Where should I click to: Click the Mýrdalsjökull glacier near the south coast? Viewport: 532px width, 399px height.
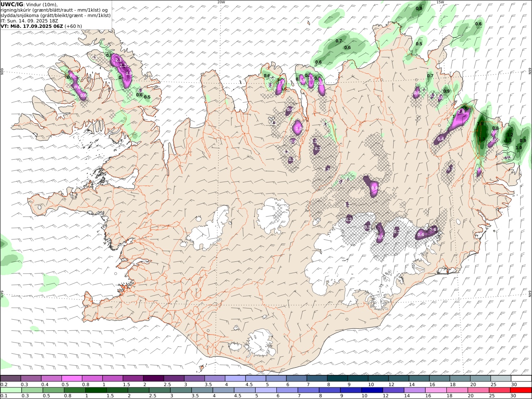261,343
